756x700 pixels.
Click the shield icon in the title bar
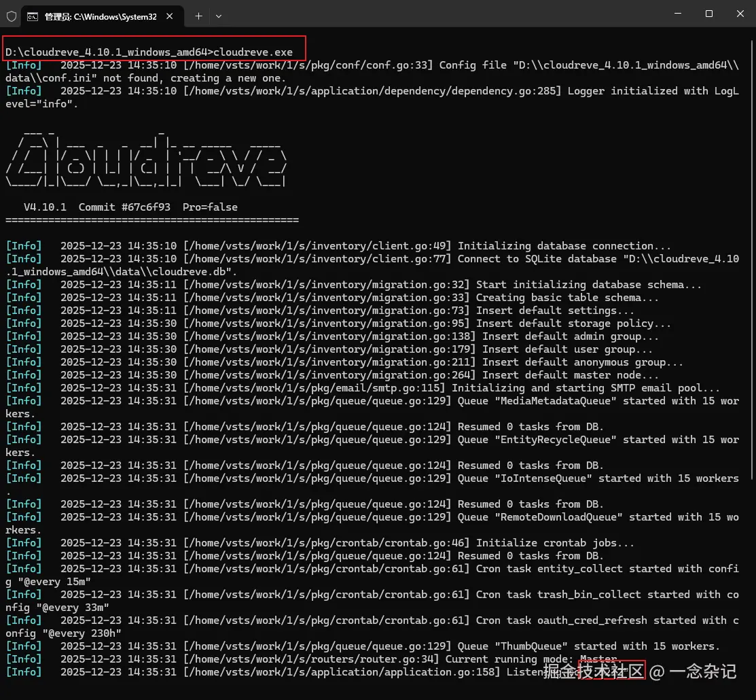coord(12,16)
